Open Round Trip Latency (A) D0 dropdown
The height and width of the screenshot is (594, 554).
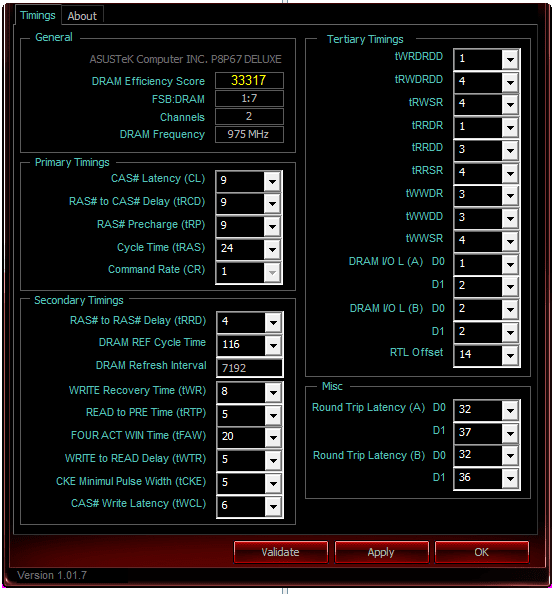510,410
